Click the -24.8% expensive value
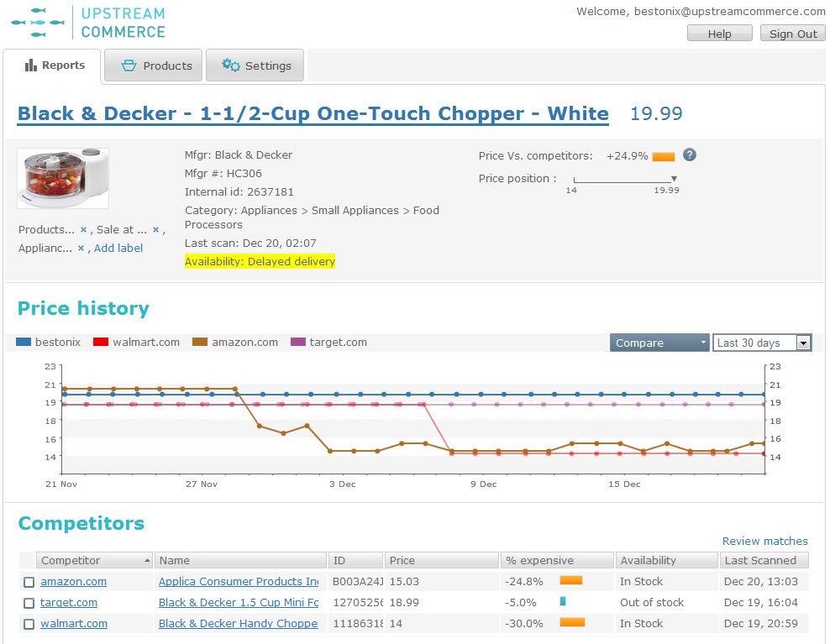Screen dimensions: 830x644 click(x=524, y=582)
